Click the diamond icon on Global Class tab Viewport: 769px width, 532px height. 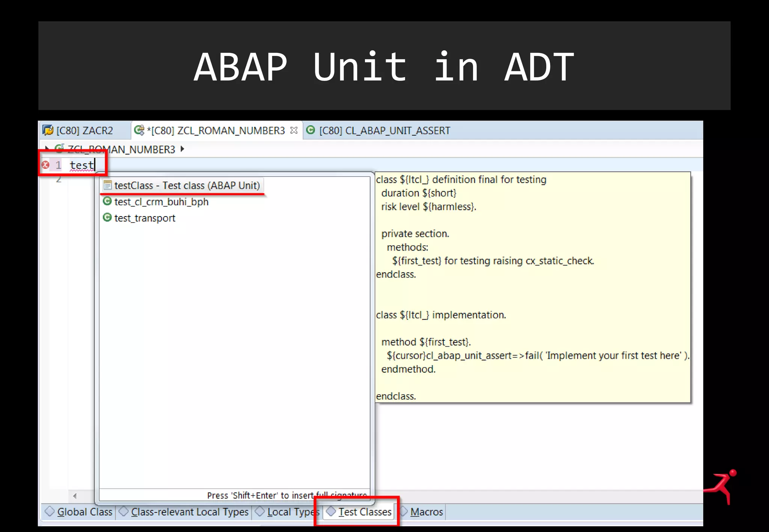tap(50, 511)
